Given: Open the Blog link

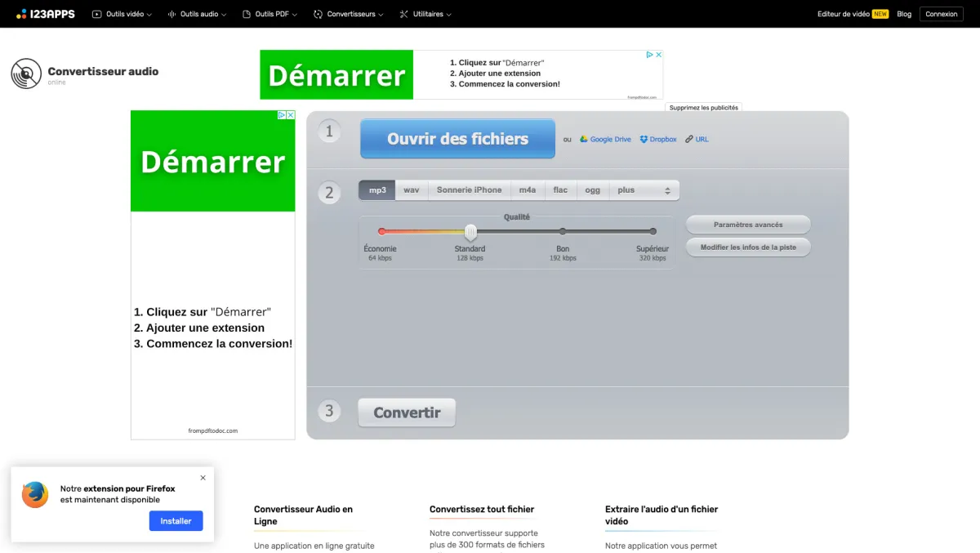Looking at the screenshot, I should pos(904,14).
